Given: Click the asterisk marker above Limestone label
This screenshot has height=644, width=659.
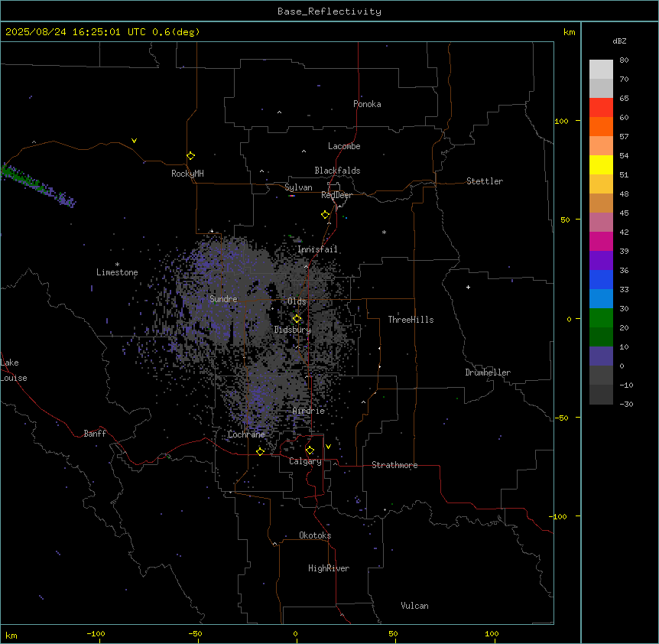Looking at the screenshot, I should tap(117, 265).
